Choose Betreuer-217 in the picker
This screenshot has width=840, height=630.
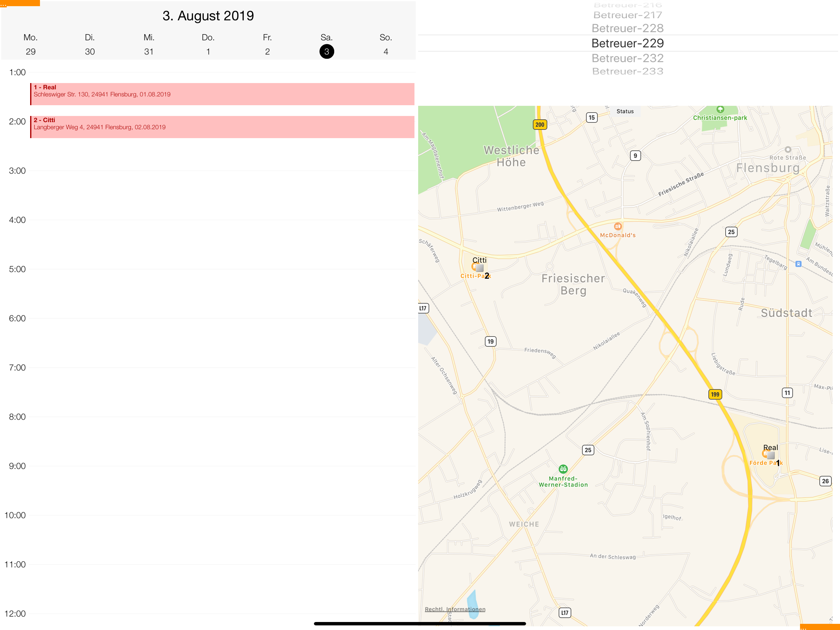pyautogui.click(x=628, y=15)
